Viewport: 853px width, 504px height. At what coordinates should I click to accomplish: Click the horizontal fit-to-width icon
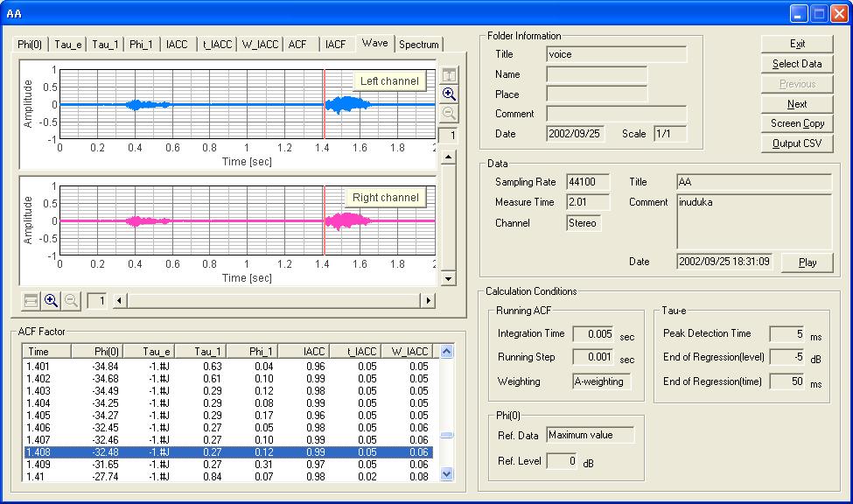31,300
